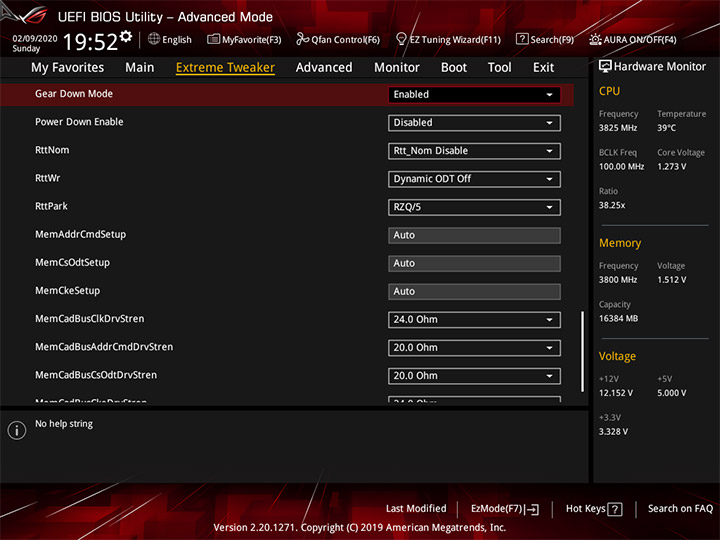Click the MemCsOdtSetup label
This screenshot has width=720, height=540.
click(73, 263)
